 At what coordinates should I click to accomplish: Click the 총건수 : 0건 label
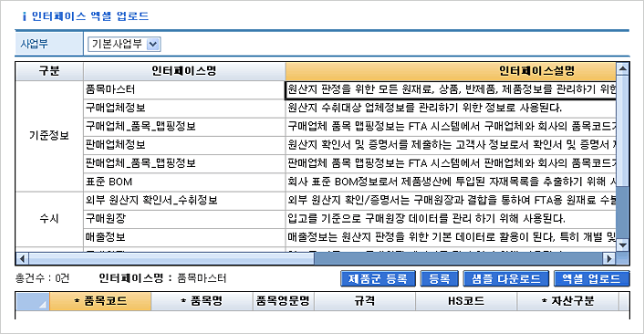click(x=42, y=278)
